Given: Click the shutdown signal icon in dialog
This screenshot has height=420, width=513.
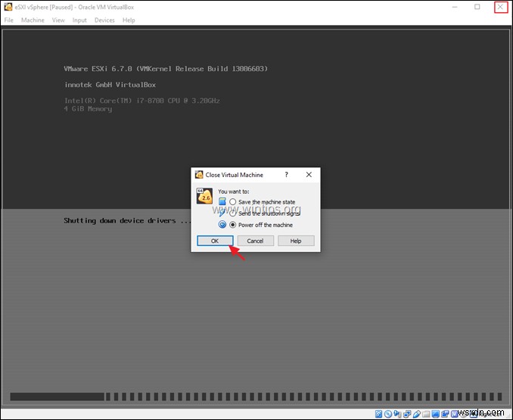Looking at the screenshot, I should pos(222,213).
